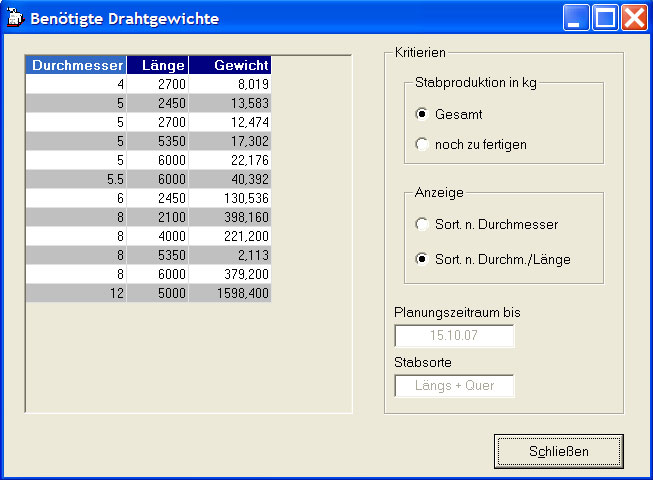The height and width of the screenshot is (480, 653).
Task: Click the diameter cell 12
Action: [76, 293]
